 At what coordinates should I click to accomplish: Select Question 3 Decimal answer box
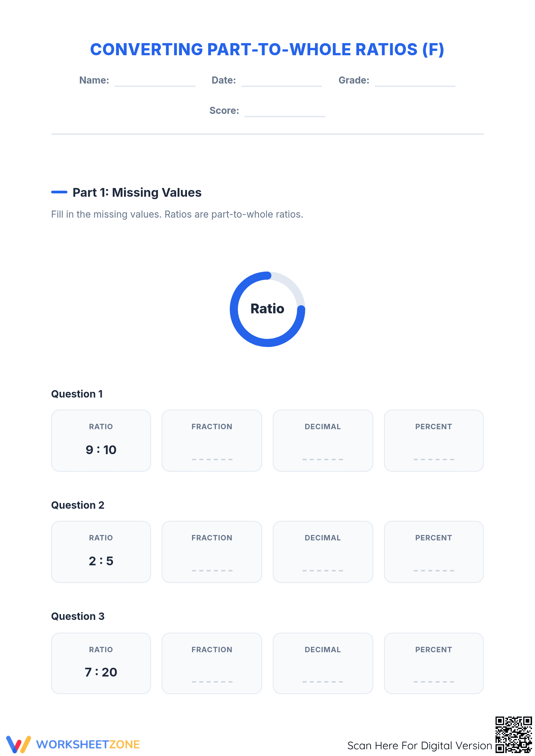(323, 663)
